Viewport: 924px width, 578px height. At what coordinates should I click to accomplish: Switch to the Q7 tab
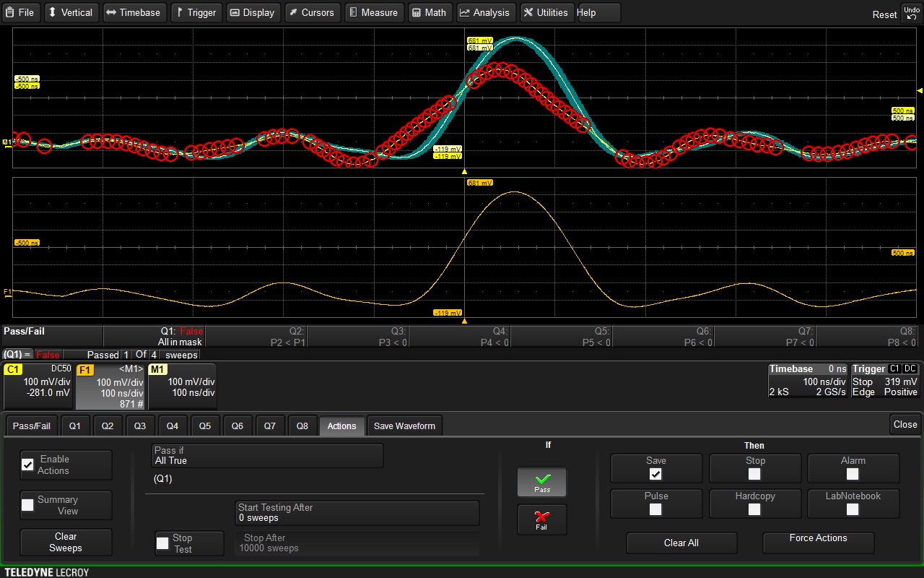click(x=270, y=426)
